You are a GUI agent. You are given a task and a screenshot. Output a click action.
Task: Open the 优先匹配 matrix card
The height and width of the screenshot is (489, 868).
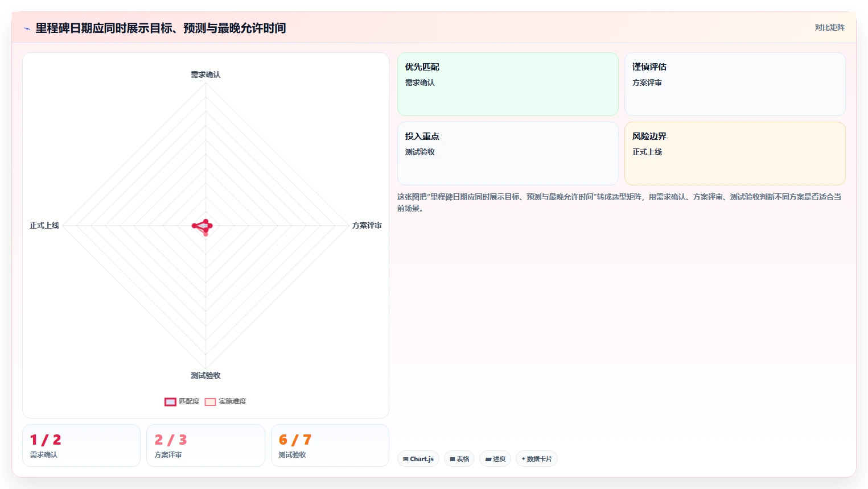pos(508,84)
